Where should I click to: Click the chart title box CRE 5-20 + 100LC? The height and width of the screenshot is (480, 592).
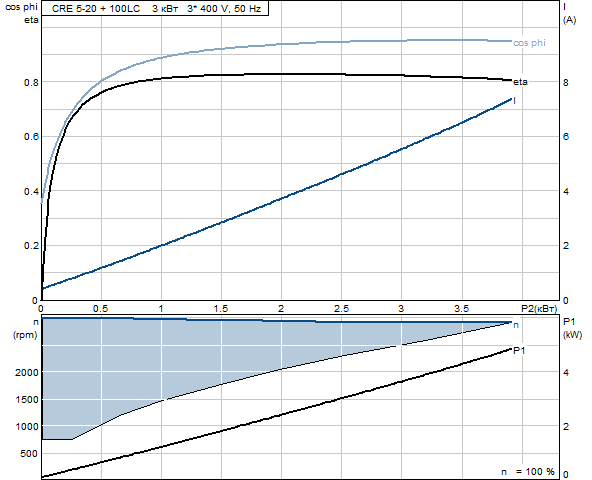pyautogui.click(x=155, y=8)
